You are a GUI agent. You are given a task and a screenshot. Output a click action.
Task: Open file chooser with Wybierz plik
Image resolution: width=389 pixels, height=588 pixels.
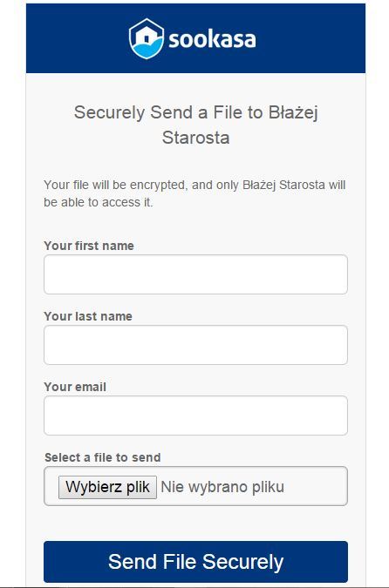point(107,487)
